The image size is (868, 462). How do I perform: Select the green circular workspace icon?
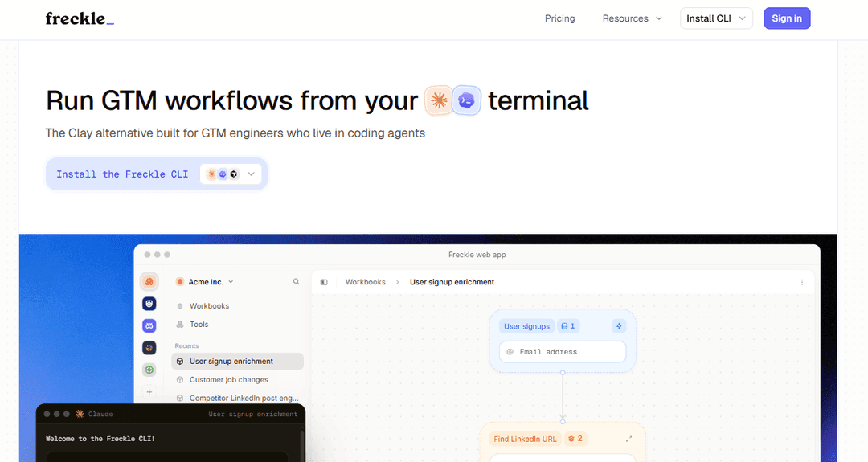point(149,370)
